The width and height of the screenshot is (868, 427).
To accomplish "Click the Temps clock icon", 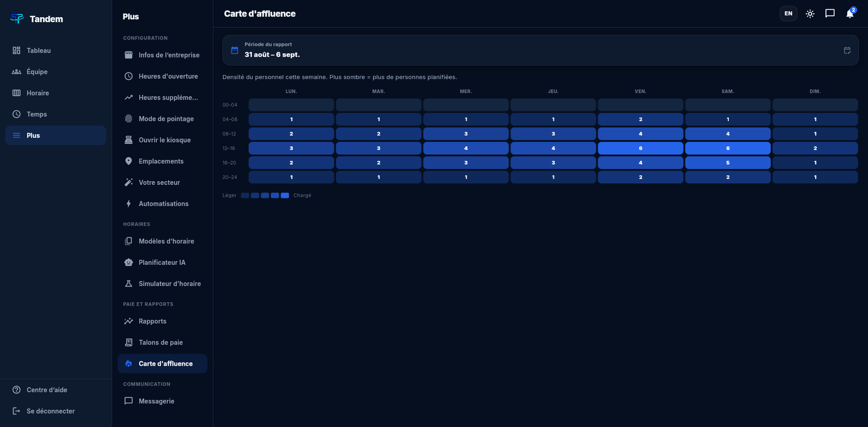I will tap(17, 114).
